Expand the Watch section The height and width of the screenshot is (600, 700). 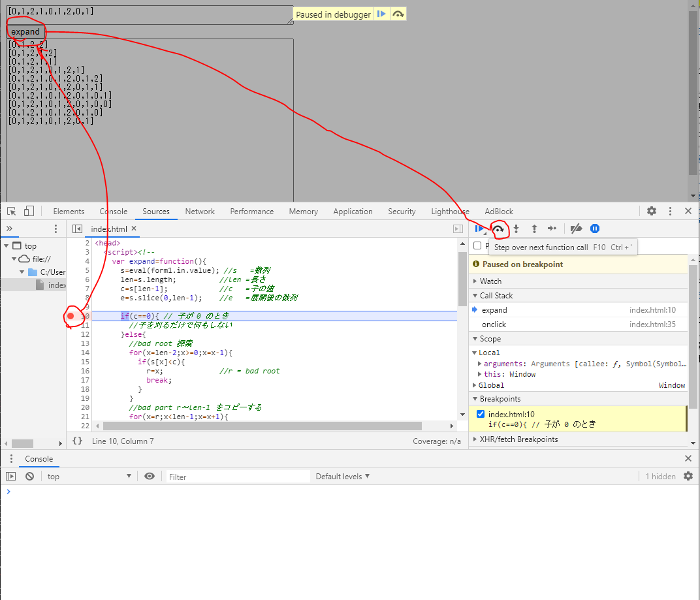coord(490,281)
